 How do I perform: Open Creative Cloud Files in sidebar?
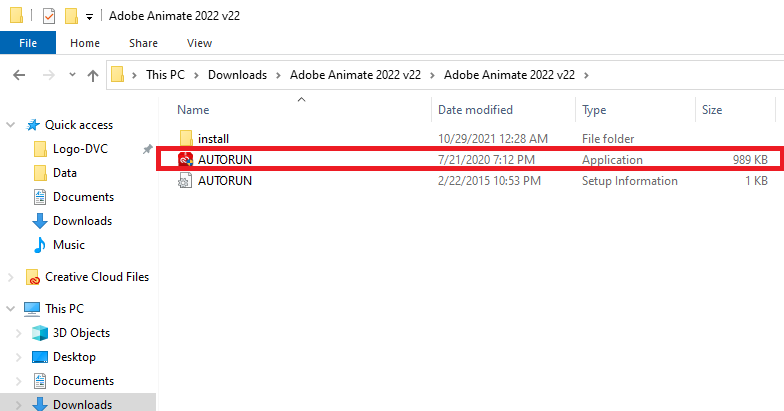point(96,276)
